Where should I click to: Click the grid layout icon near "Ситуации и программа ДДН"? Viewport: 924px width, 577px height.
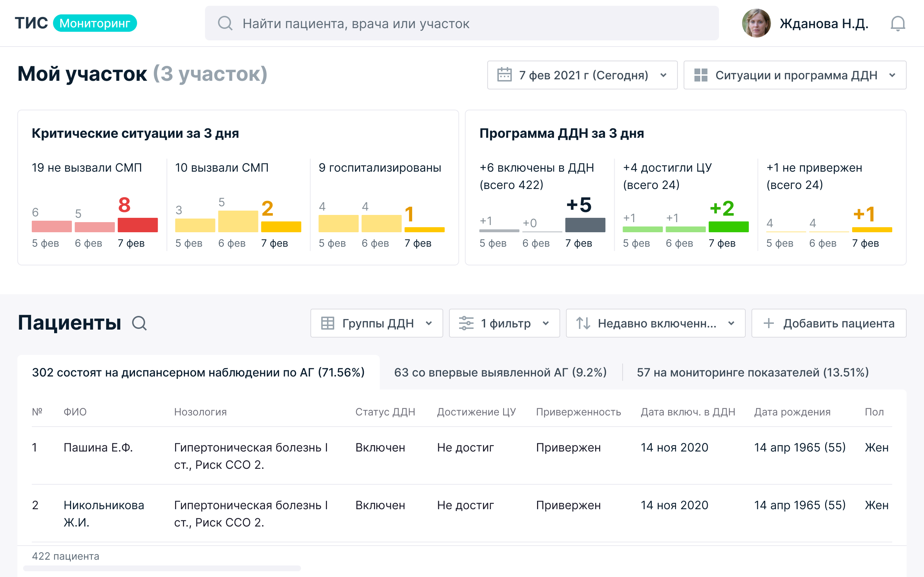(701, 75)
